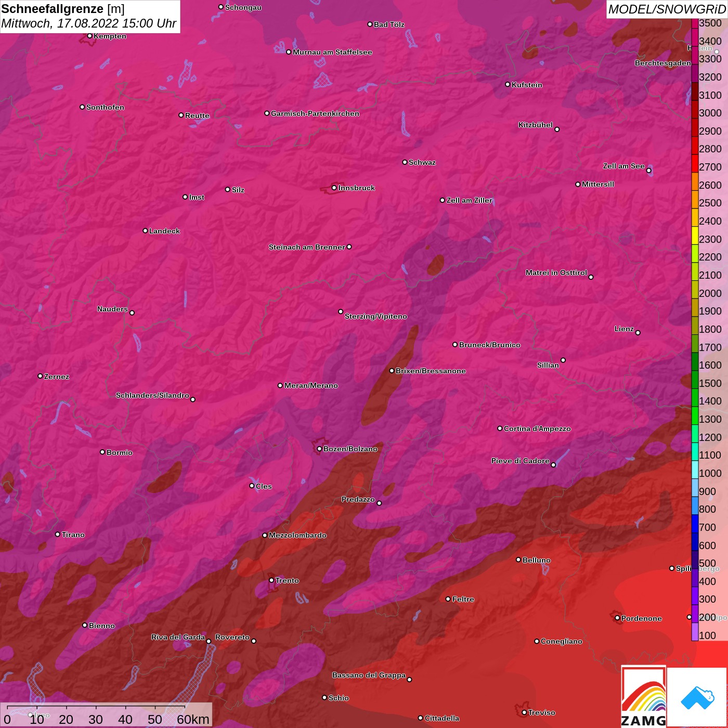The image size is (728, 728).
Task: Click the Kitzbühel map label
Action: click(536, 125)
